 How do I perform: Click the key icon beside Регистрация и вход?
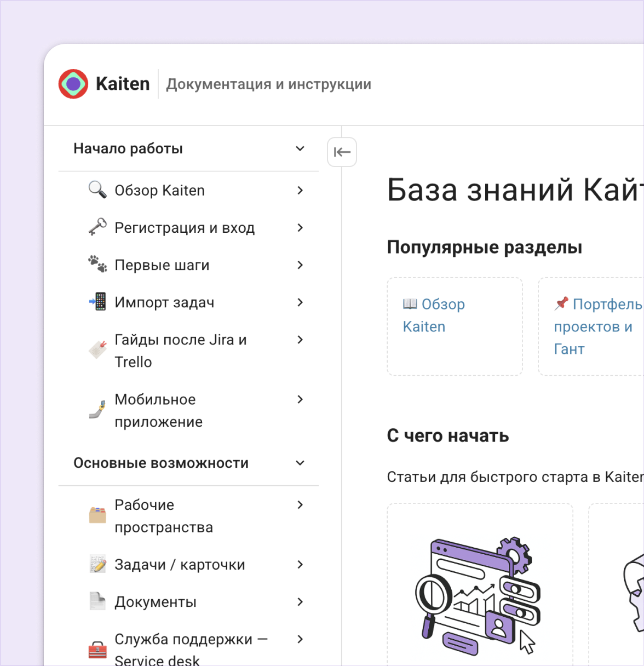(x=97, y=227)
